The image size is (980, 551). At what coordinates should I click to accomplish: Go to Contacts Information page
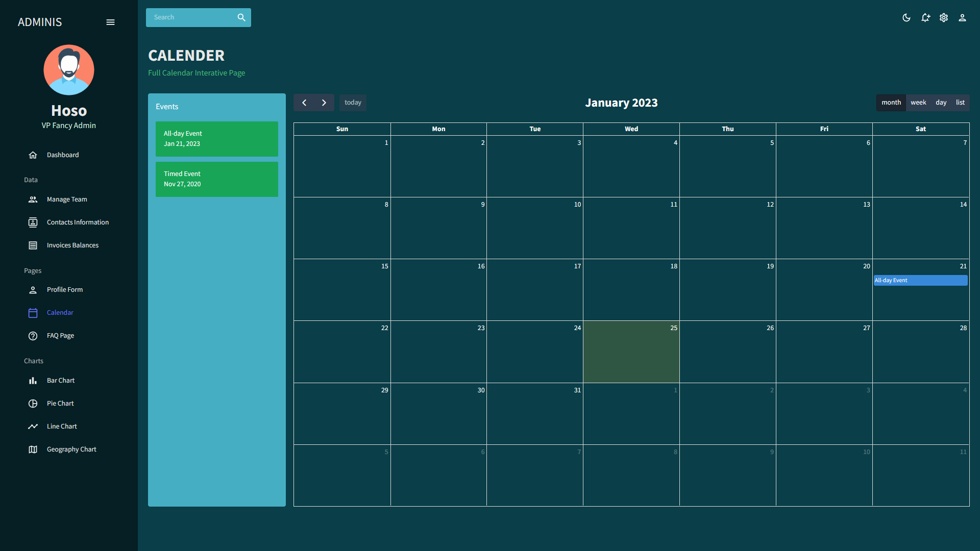(x=78, y=222)
